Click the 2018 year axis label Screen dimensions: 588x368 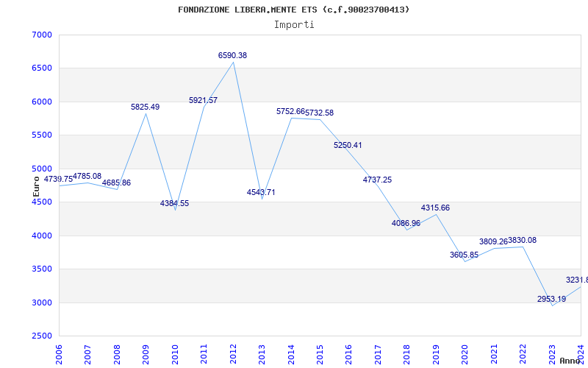pos(407,354)
